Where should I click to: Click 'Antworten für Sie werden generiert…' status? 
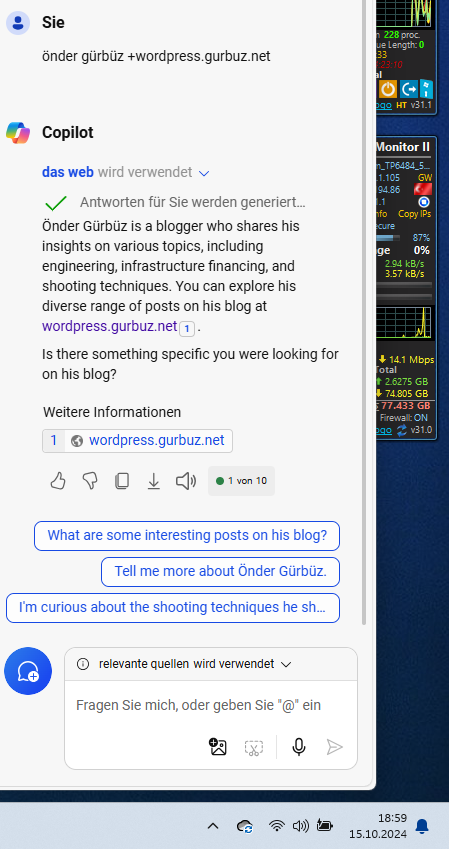point(193,203)
